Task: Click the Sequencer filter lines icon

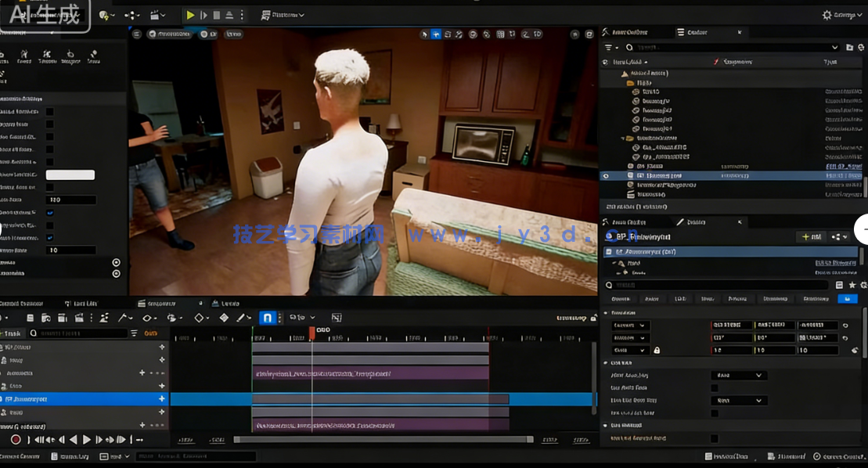Action: click(134, 333)
